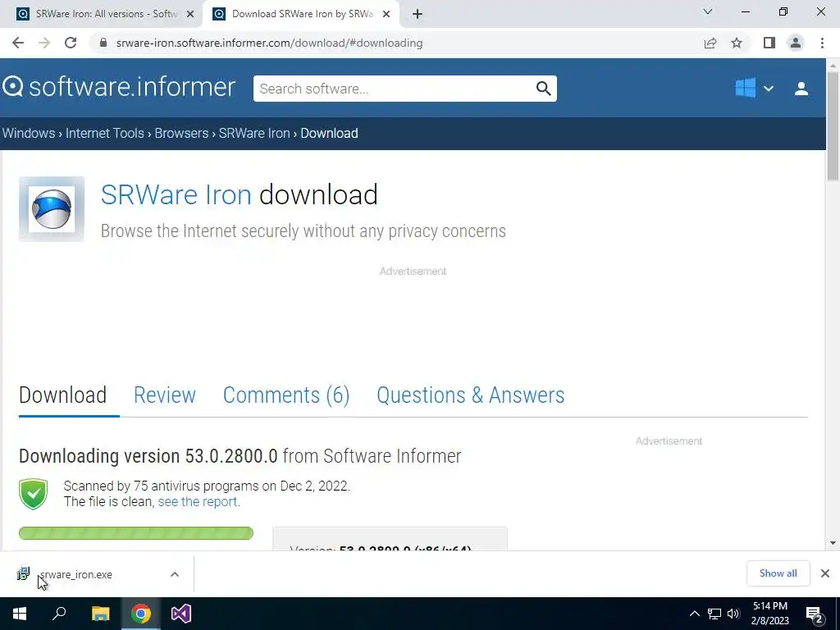
Task: Open 'see the report' link
Action: (x=199, y=502)
